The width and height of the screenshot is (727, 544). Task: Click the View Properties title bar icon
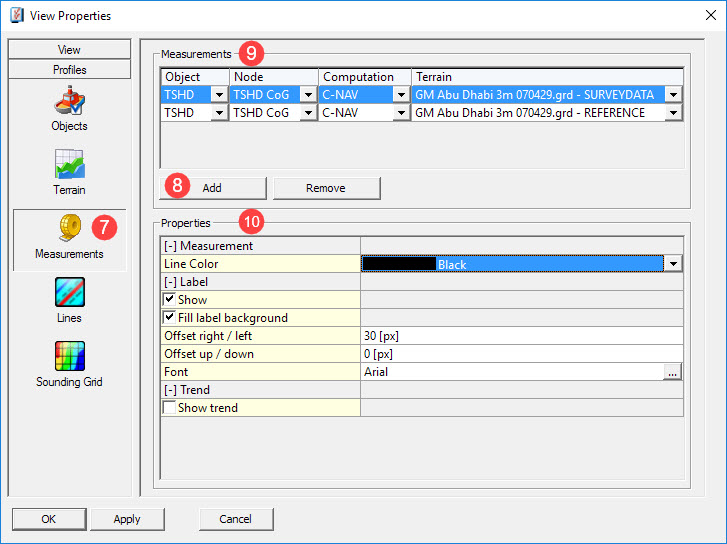(x=15, y=16)
